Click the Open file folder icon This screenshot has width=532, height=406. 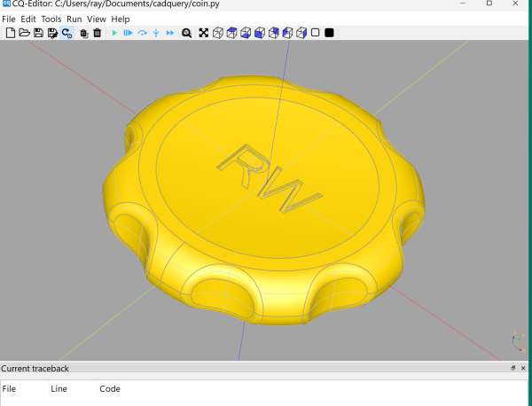(24, 33)
